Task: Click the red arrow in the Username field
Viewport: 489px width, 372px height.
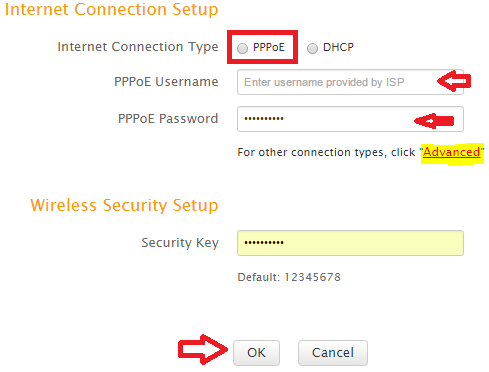Action: [x=454, y=81]
